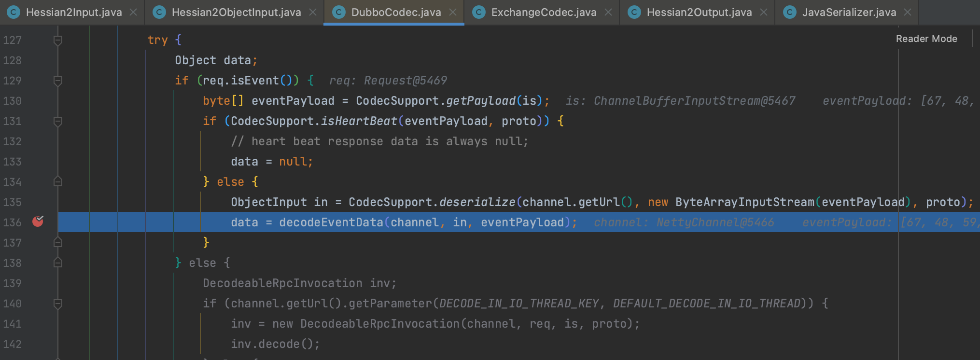This screenshot has height=360, width=980.
Task: Collapse fold marker at line 134
Action: [58, 182]
